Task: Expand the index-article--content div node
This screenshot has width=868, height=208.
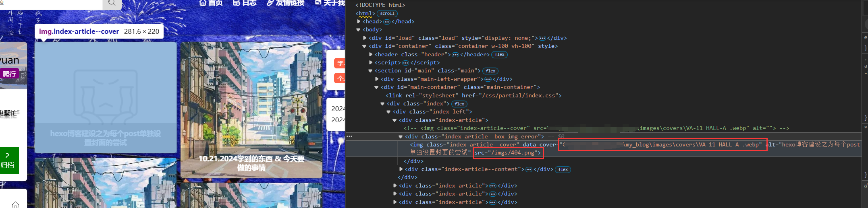Action: click(401, 169)
